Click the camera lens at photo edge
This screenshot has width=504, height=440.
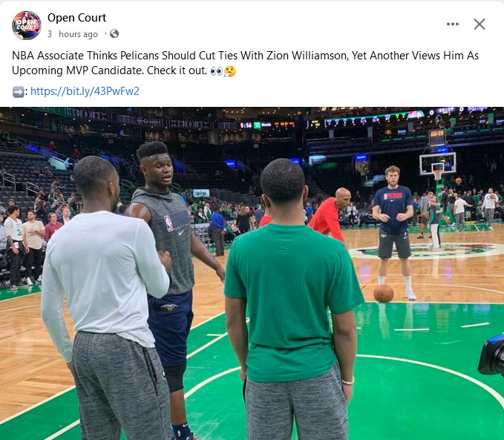pyautogui.click(x=492, y=355)
